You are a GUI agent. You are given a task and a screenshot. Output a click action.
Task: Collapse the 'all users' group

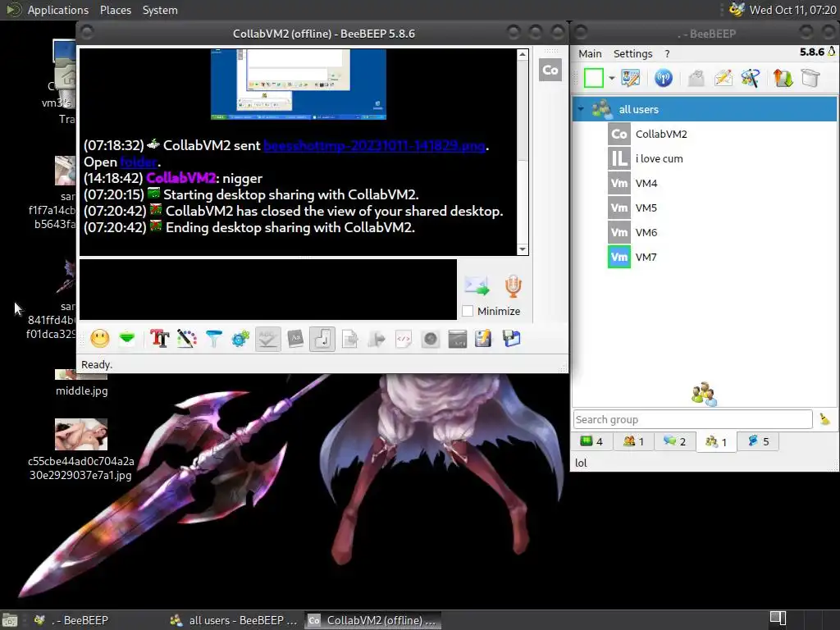[581, 109]
